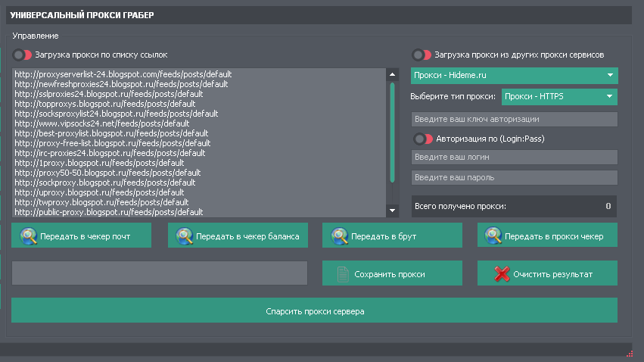This screenshot has width=644, height=362.
Task: Enable Загрузка прокси из других прокси сервисов
Action: 421,55
